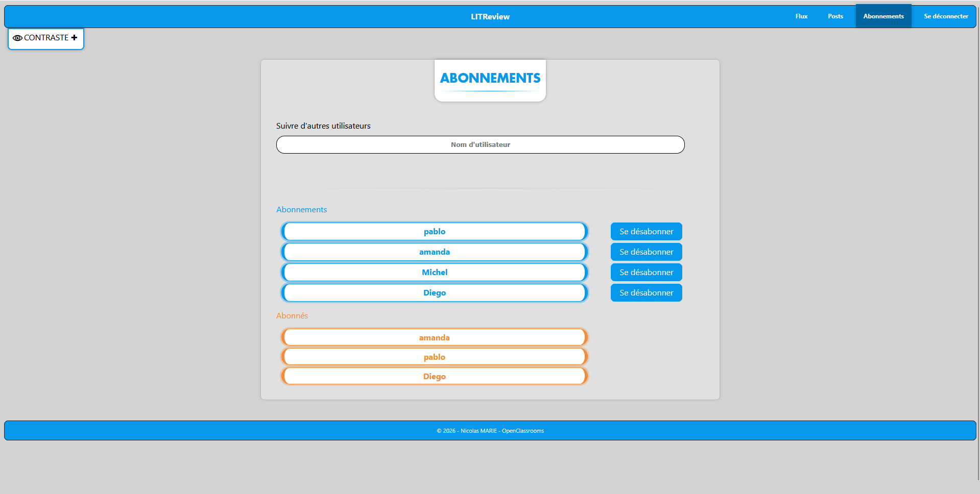Click Diego in the blue subscriptions list
The height and width of the screenshot is (494, 980).
click(434, 293)
